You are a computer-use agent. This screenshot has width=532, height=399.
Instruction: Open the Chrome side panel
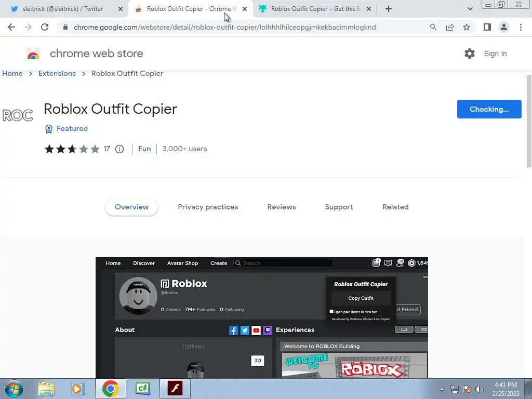(487, 27)
